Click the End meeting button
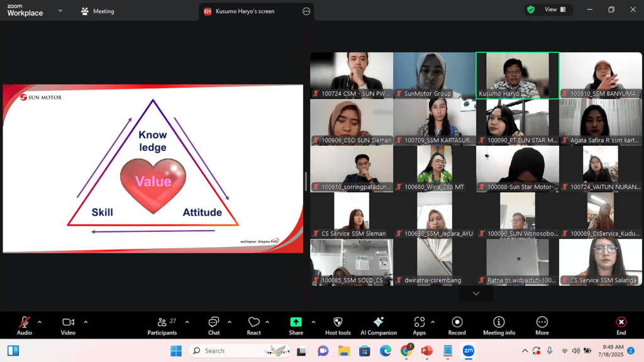 pyautogui.click(x=621, y=324)
